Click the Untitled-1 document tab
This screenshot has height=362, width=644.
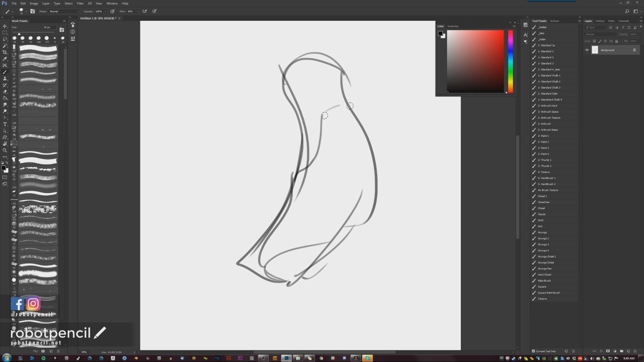pos(98,18)
